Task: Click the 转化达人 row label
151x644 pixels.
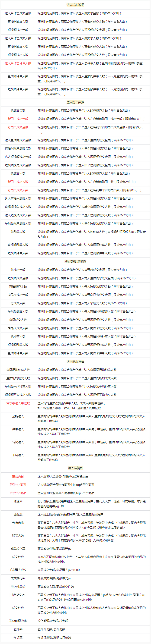Action: (x=18, y=442)
